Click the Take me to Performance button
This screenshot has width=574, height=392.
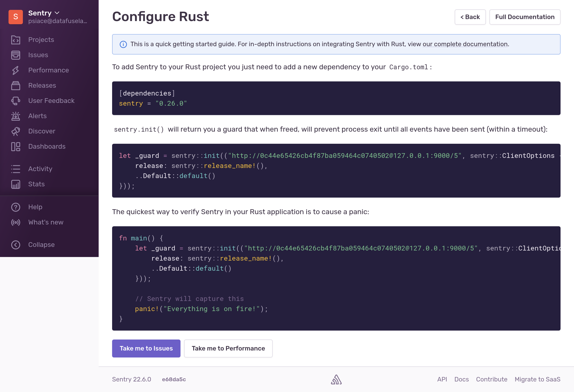[228, 348]
